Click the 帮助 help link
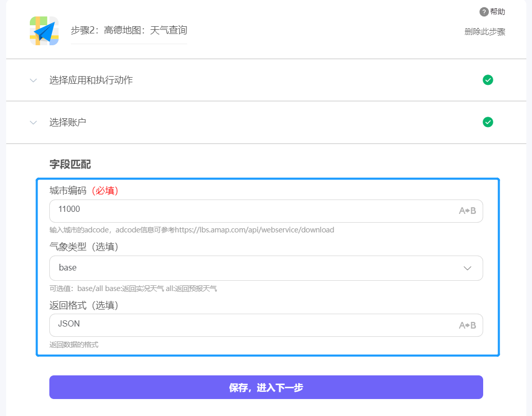 (498, 12)
